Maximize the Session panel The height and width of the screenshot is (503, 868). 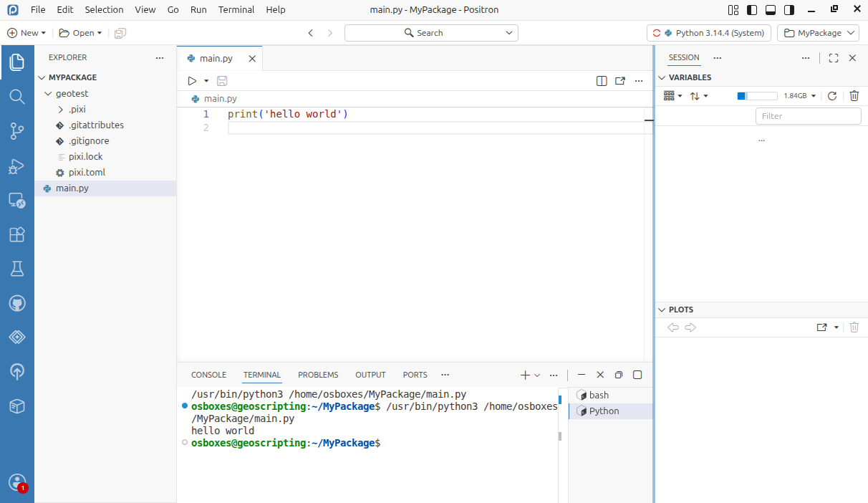click(834, 58)
